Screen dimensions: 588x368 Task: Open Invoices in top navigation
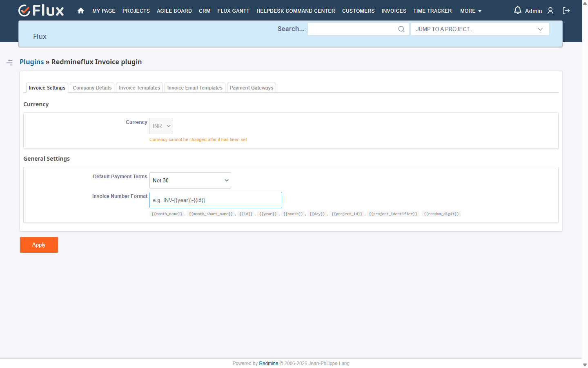coord(394,11)
